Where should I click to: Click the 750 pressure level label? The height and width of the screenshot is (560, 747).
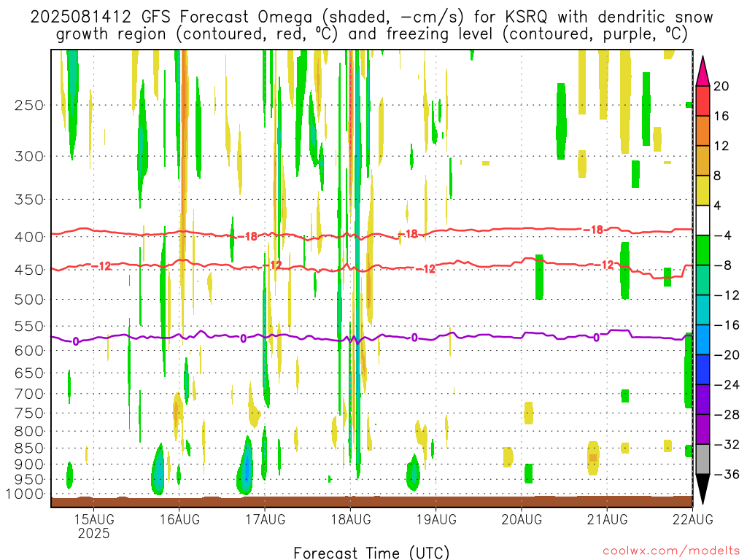29,413
